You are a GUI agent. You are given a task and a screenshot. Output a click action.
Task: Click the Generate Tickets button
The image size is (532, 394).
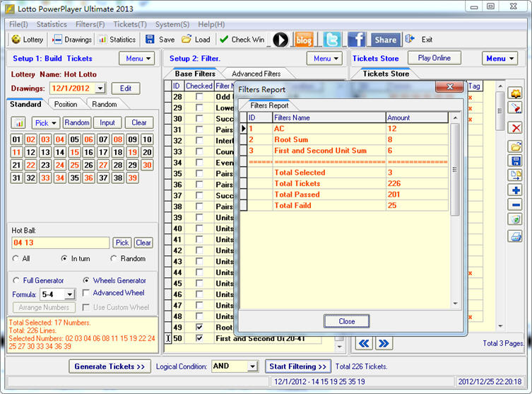click(x=110, y=366)
